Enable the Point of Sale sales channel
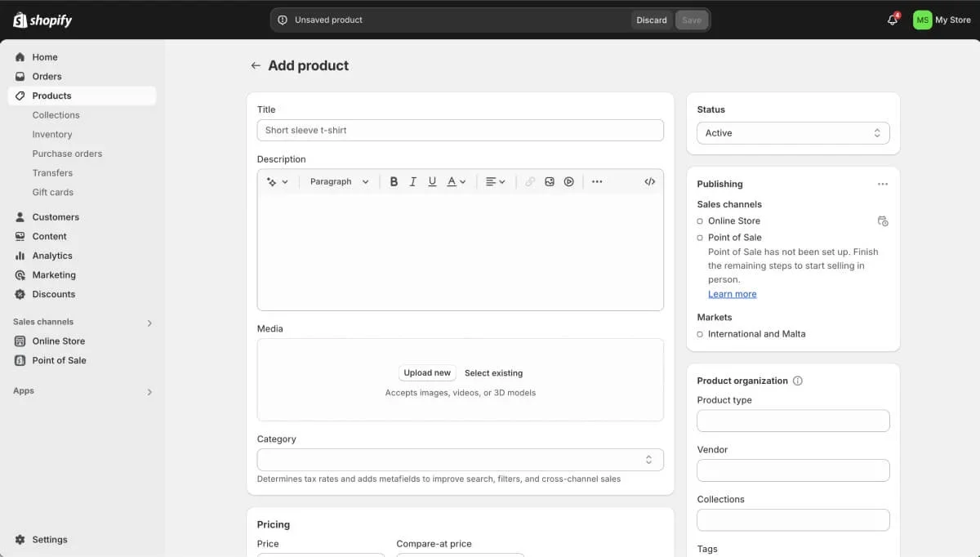Viewport: 980px width, 557px height. [x=700, y=237]
